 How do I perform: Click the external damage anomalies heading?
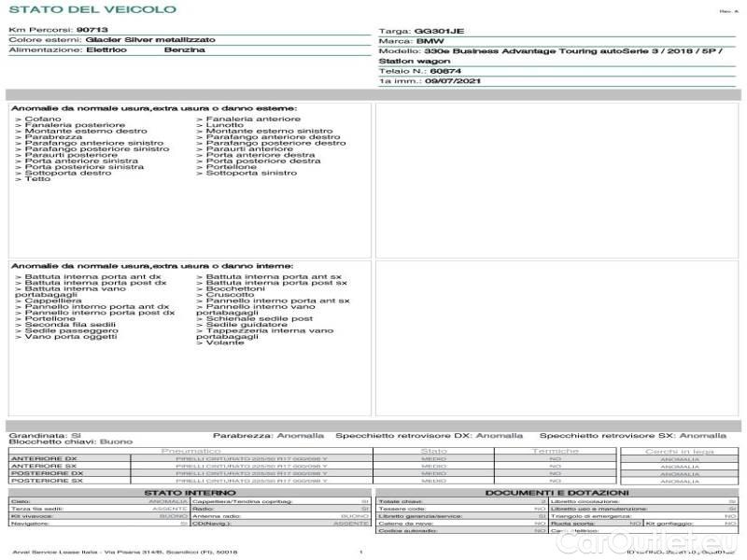154,108
